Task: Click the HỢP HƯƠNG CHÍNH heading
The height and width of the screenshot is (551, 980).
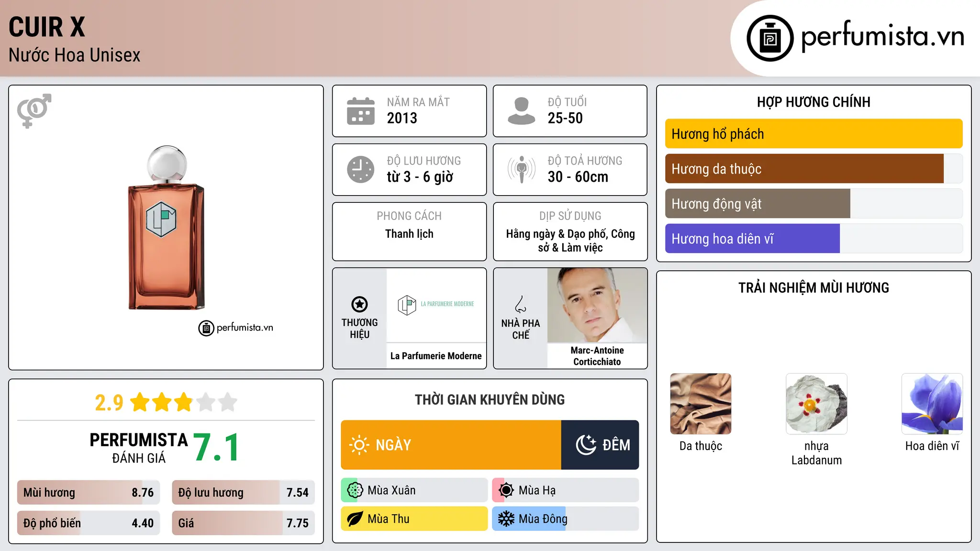Action: [813, 102]
